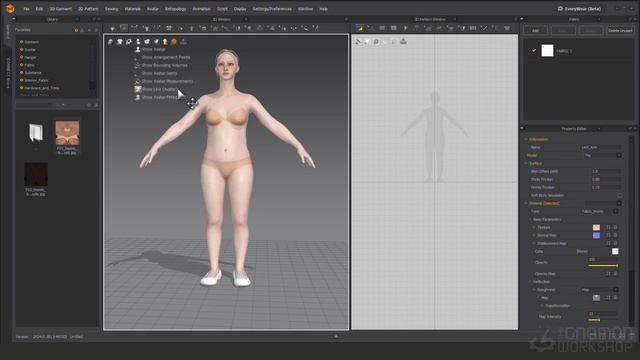Open the EveryWear (Beta) mode selector

point(579,9)
